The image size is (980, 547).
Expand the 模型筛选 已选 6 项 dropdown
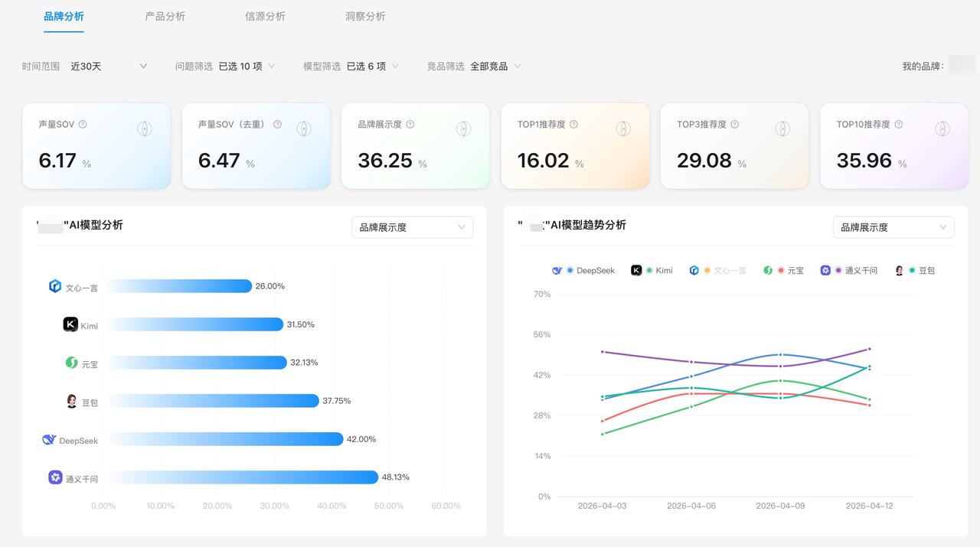[x=373, y=67]
